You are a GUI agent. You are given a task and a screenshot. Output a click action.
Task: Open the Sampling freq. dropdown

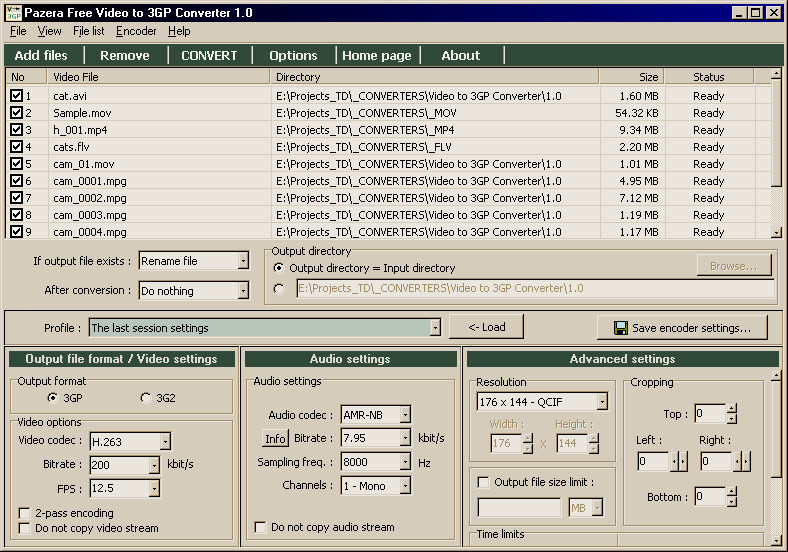405,462
